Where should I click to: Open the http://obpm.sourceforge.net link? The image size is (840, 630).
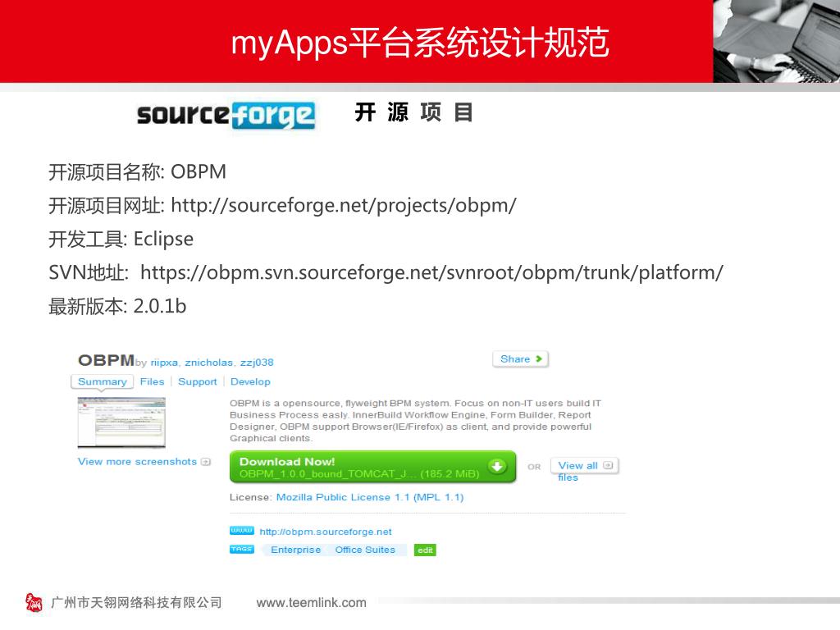click(326, 532)
